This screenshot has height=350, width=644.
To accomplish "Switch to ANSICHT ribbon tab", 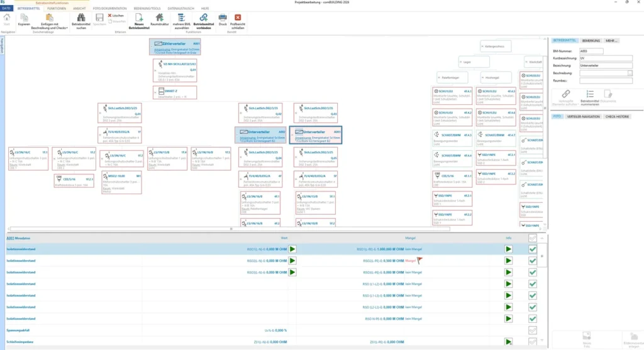I will click(79, 8).
